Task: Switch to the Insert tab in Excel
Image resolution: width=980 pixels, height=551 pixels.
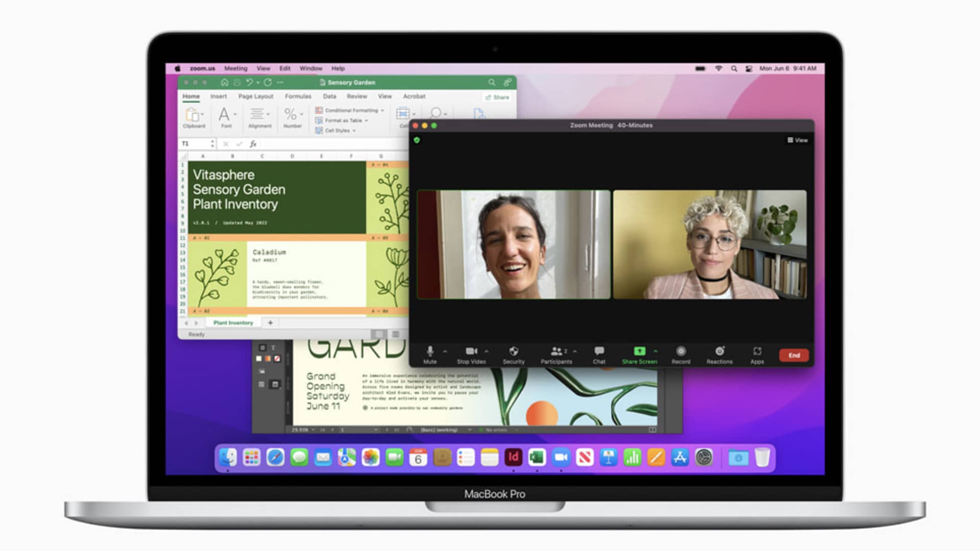Action: pyautogui.click(x=218, y=96)
